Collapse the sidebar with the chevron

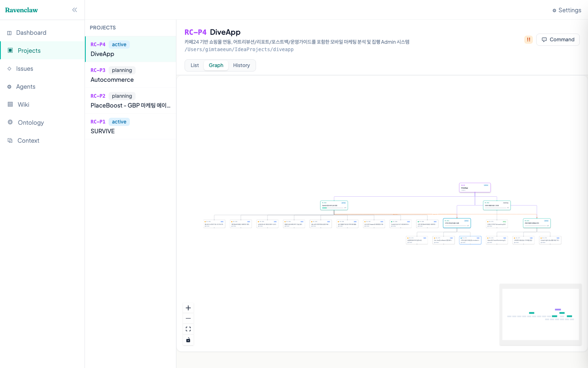coord(74,9)
